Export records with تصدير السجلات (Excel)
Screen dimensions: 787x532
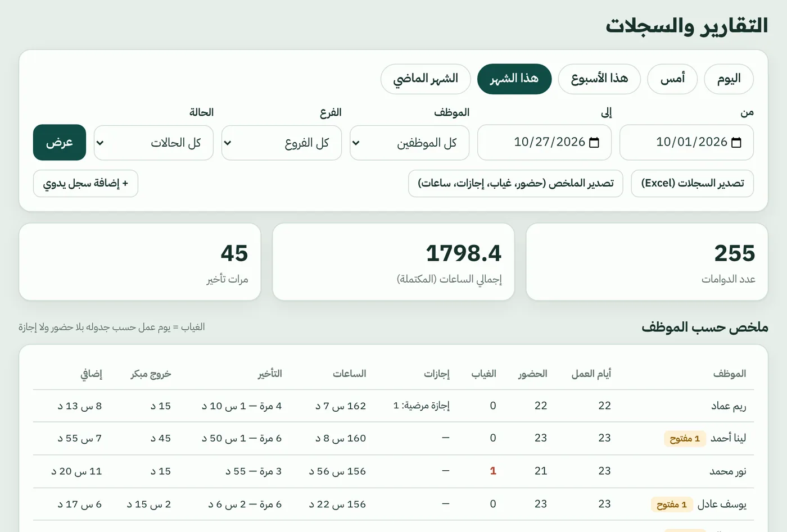coord(693,184)
